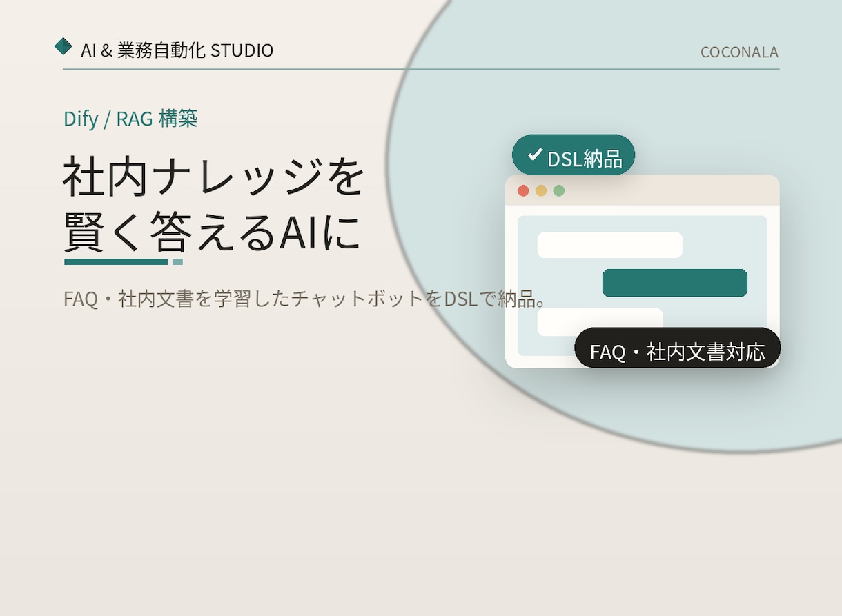Click the lower white chat bubble
This screenshot has width=842, height=616.
pos(600,321)
